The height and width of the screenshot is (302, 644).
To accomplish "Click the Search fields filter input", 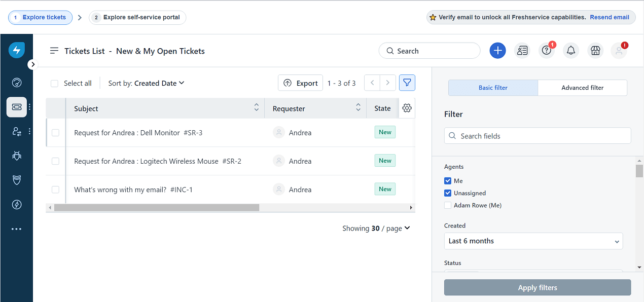I will (x=538, y=136).
